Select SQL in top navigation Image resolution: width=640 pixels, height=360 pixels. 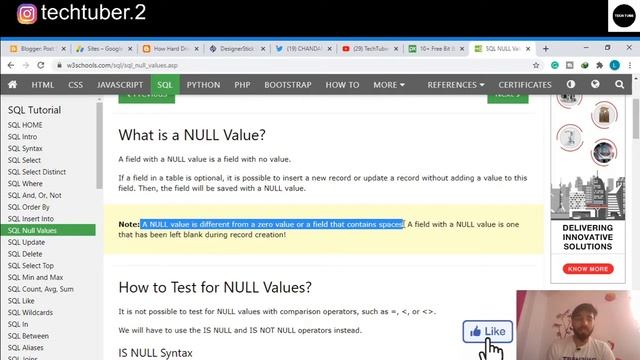click(x=165, y=84)
